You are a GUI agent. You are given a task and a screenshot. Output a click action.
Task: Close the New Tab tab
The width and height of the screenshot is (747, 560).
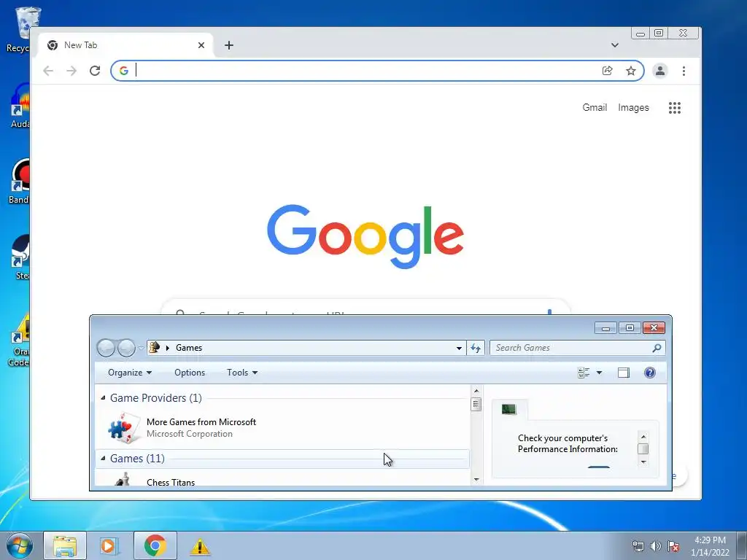coord(201,45)
